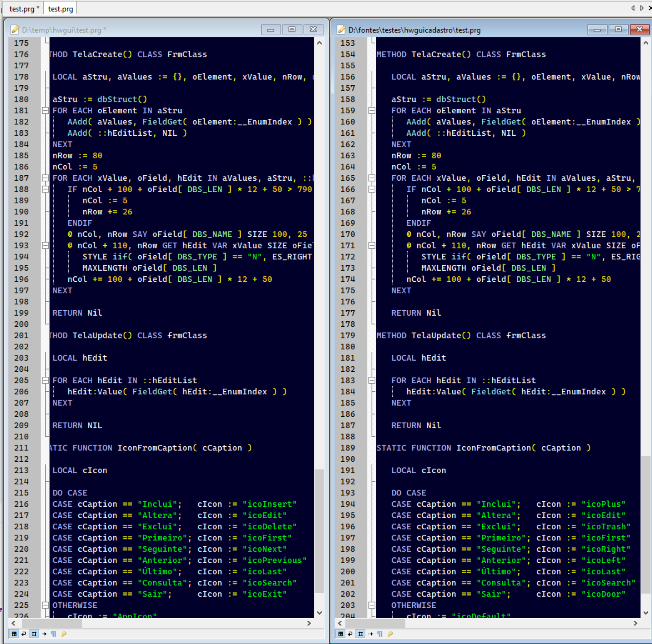This screenshot has height=644, width=652.
Task: Click show tabs arrow icon in right pane
Action: tap(370, 634)
